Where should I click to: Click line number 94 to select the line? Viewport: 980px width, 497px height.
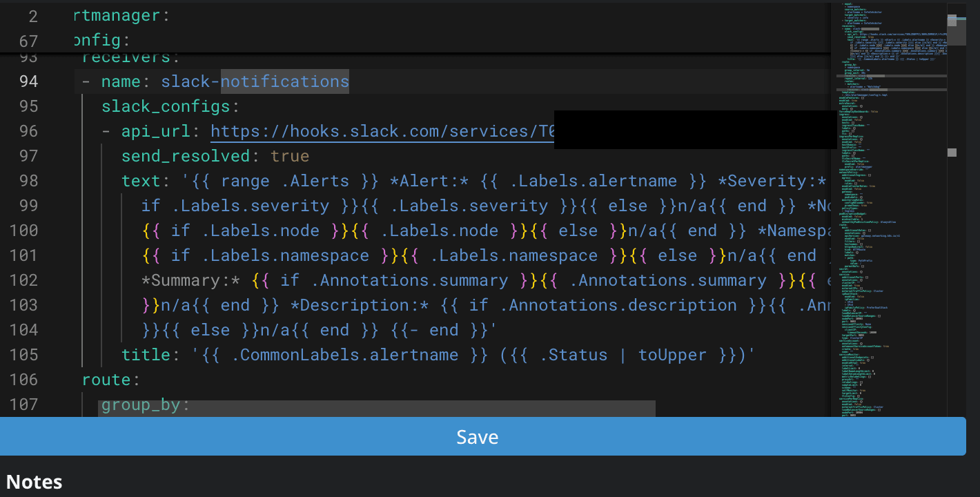[28, 81]
